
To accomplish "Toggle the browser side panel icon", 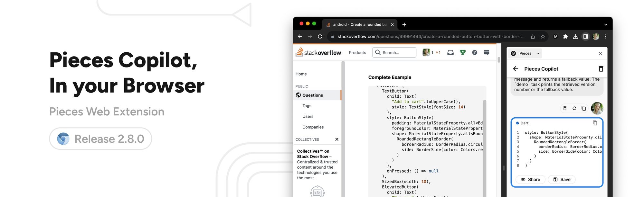I will point(585,37).
